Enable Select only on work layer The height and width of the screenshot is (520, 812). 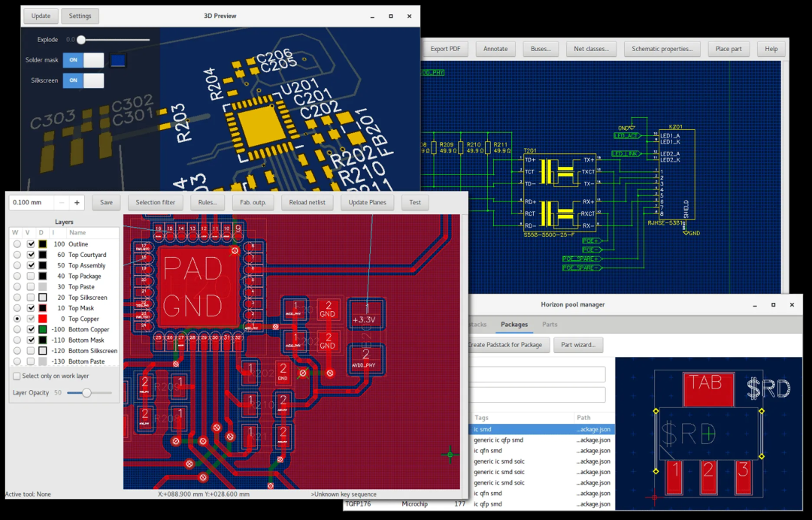(17, 376)
